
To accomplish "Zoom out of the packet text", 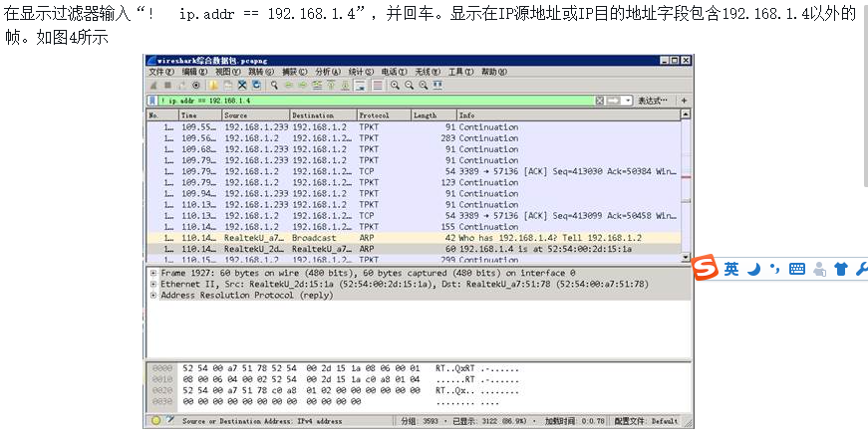I will (x=410, y=86).
